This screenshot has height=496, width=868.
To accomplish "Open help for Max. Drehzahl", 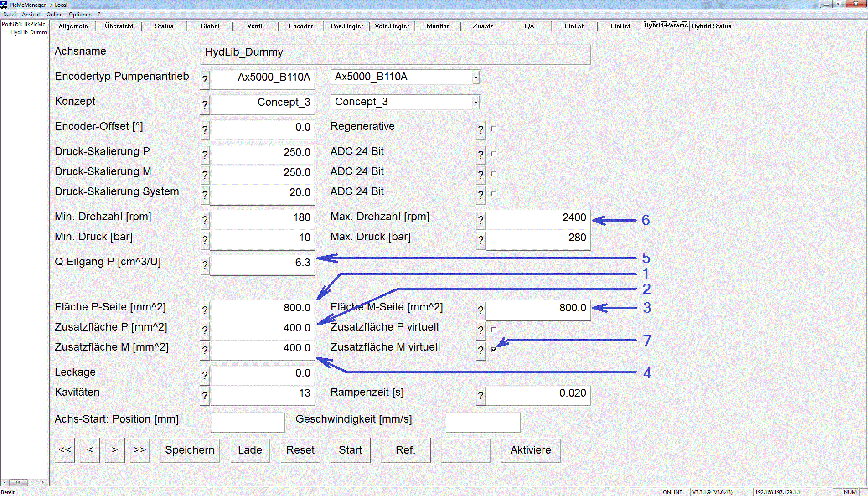I will 481,220.
